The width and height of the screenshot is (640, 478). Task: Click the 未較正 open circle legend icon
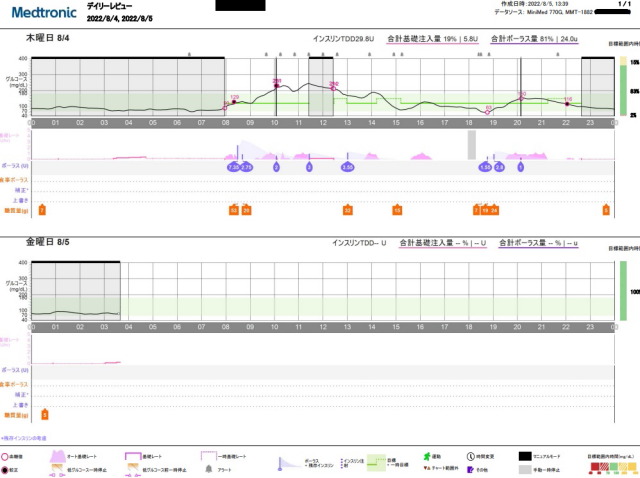tap(5, 457)
